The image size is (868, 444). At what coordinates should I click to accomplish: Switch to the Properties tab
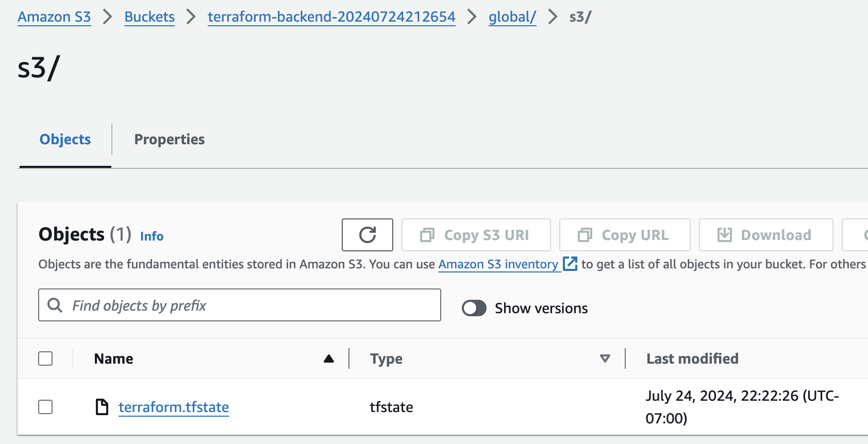point(169,140)
